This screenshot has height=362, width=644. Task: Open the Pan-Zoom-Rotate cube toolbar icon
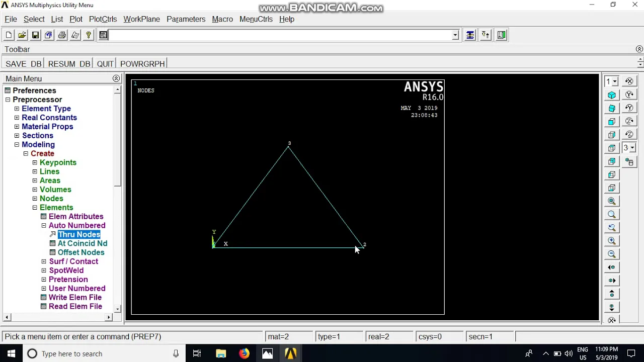coord(48,35)
